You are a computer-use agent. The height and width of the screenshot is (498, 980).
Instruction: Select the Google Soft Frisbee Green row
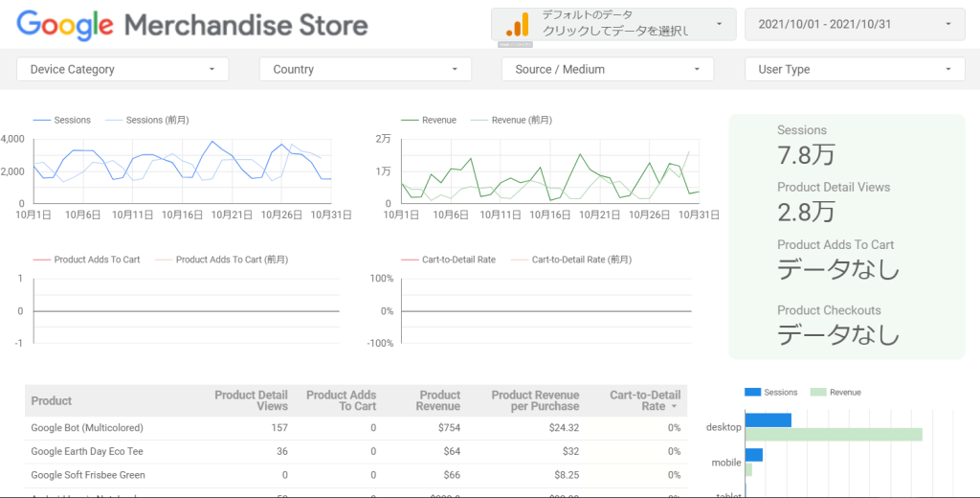coord(356,475)
